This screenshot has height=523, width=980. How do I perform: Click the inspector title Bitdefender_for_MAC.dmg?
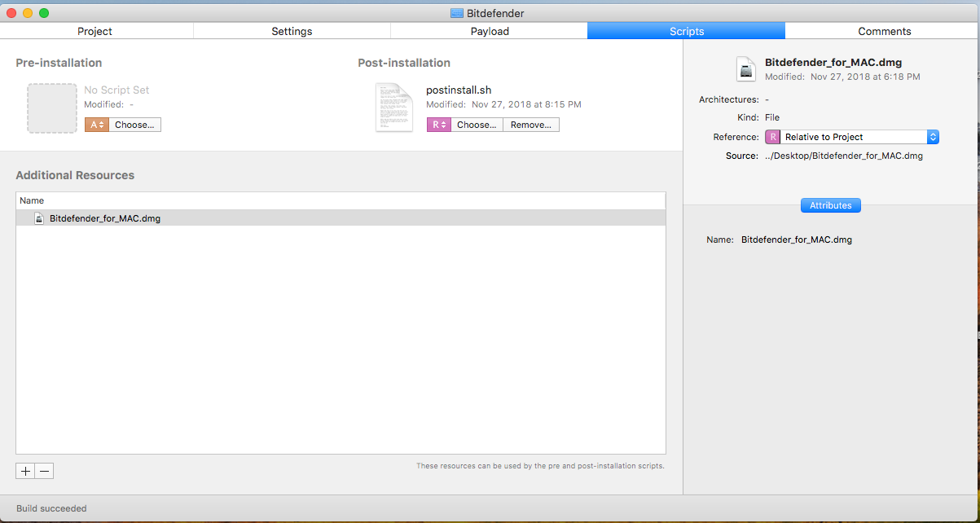(833, 62)
